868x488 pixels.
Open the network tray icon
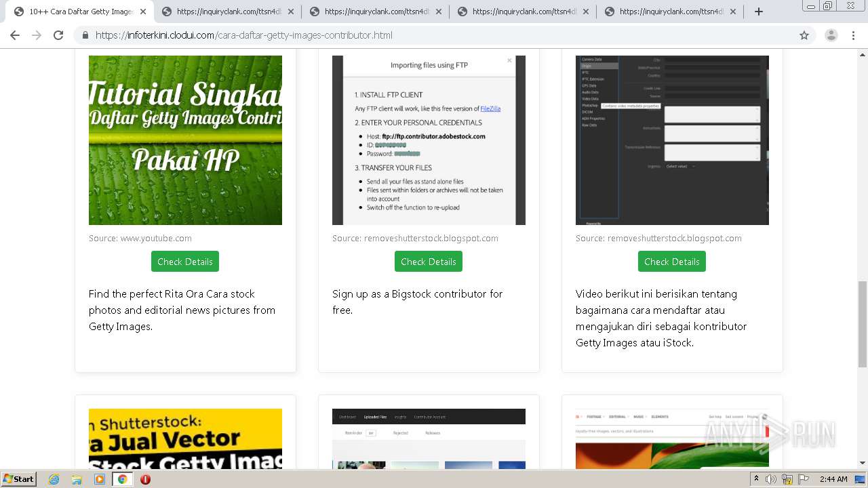click(x=787, y=479)
